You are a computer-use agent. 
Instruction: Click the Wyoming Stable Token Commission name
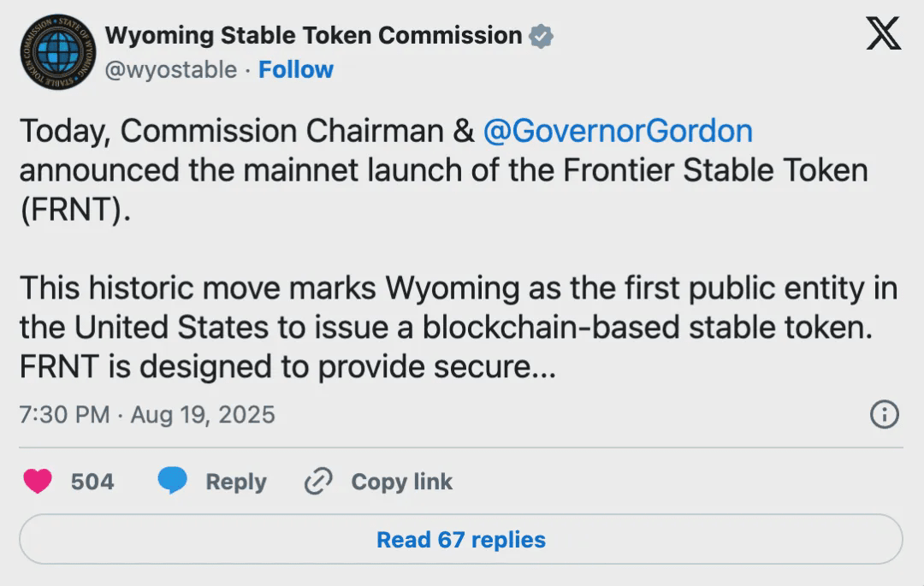313,35
